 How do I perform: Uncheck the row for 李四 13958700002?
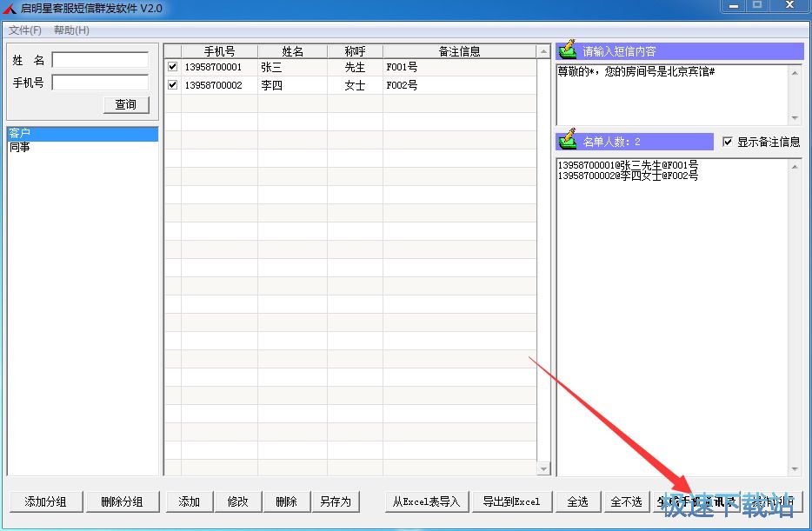(x=172, y=84)
